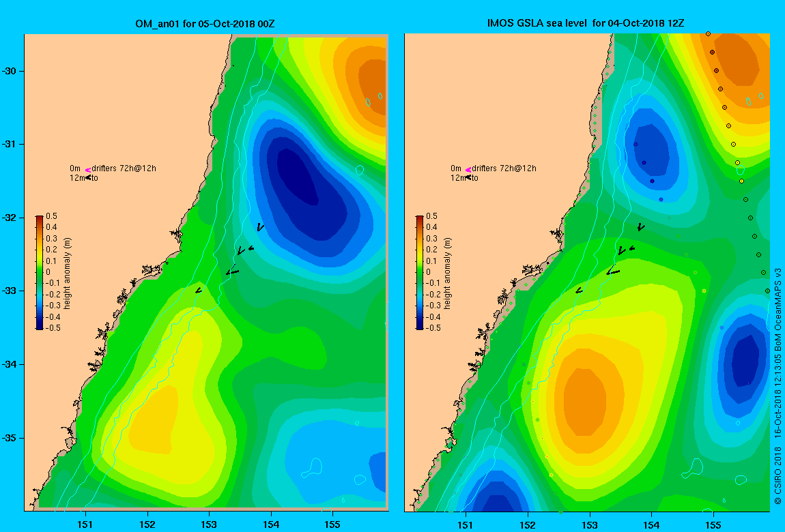785x532 pixels.
Task: Click latitude label -32 on the axis
Action: (x=10, y=218)
